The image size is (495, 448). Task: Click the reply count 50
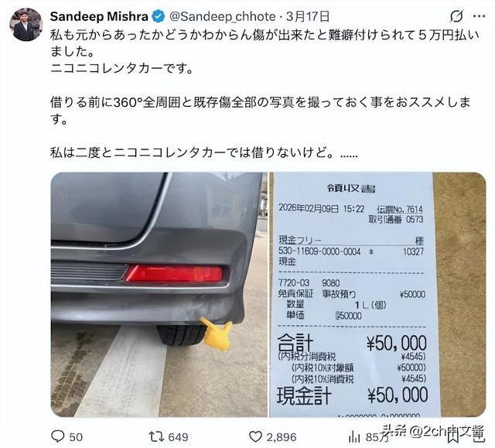(76, 437)
